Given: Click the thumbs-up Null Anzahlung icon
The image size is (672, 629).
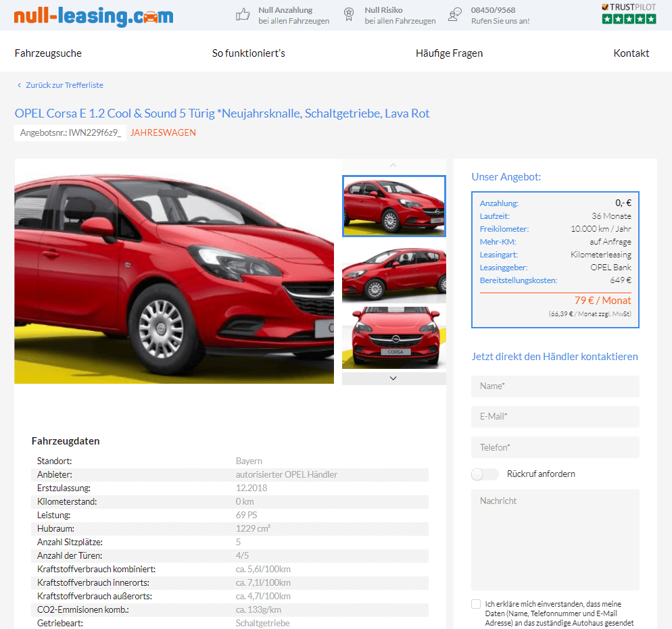Looking at the screenshot, I should click(243, 15).
